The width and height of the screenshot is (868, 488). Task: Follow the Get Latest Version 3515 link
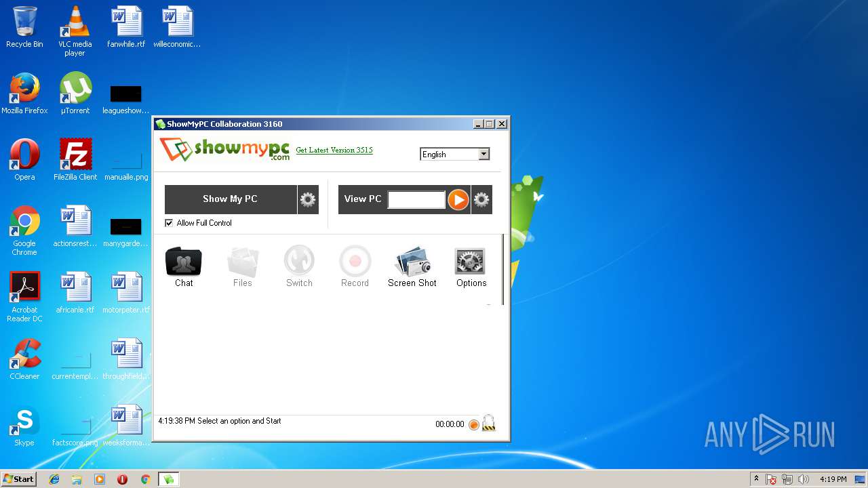(334, 150)
